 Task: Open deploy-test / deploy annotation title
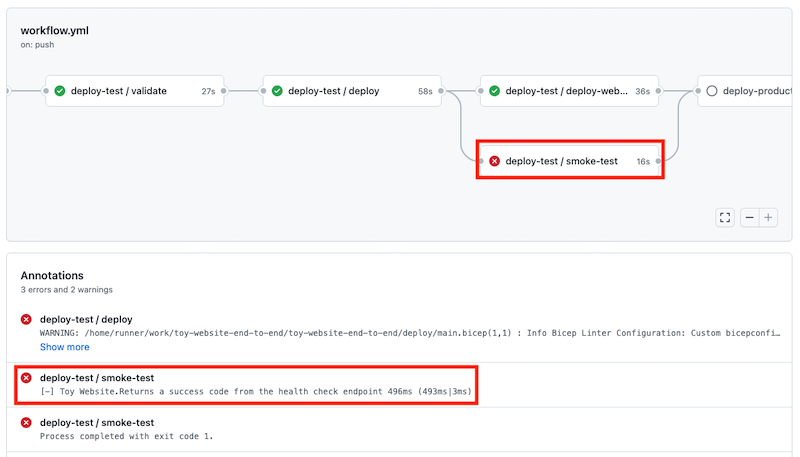pyautogui.click(x=86, y=319)
